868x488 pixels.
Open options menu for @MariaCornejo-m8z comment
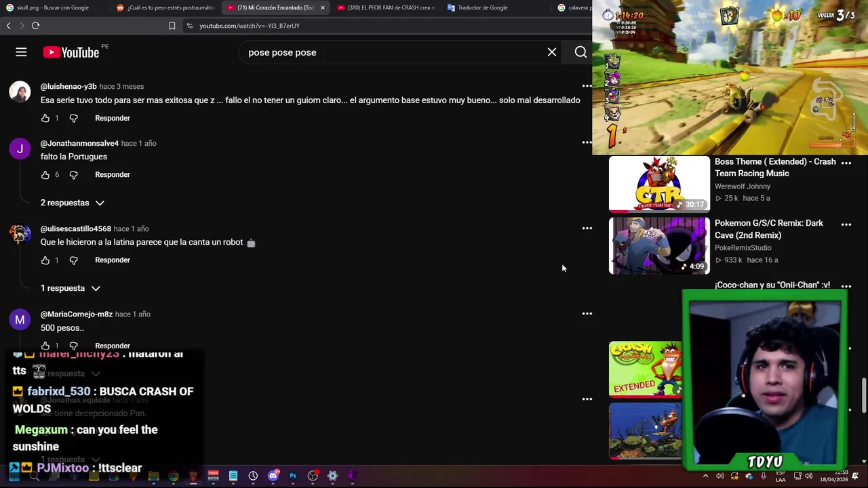tap(587, 314)
